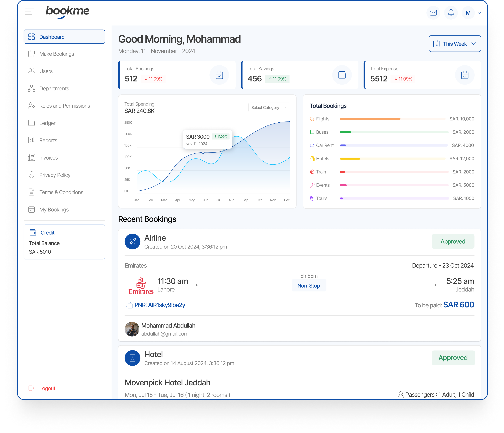Image resolution: width=504 pixels, height=433 pixels.
Task: Click the Total Savings wallet icon
Action: pos(342,75)
